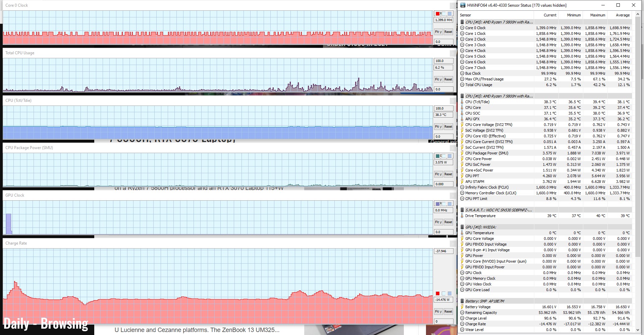
Task: Click the Battery Voltage lightning bolt icon
Action: pyautogui.click(x=462, y=307)
